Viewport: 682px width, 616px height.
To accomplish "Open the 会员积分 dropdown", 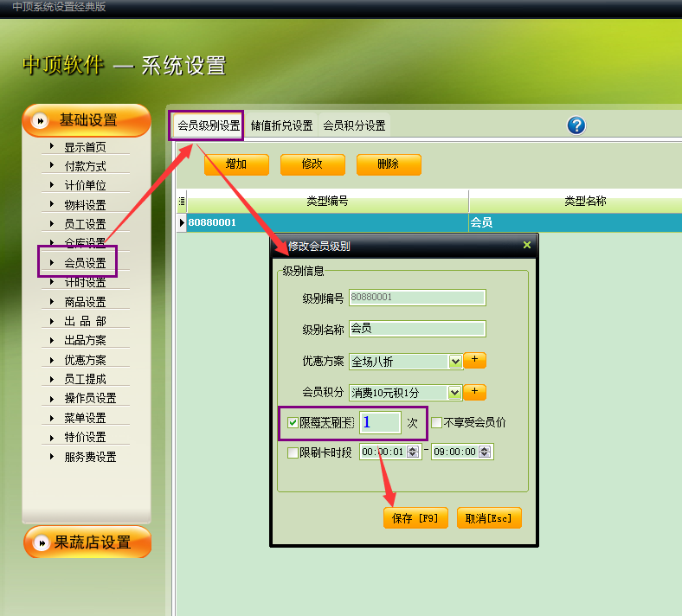I will coord(455,393).
